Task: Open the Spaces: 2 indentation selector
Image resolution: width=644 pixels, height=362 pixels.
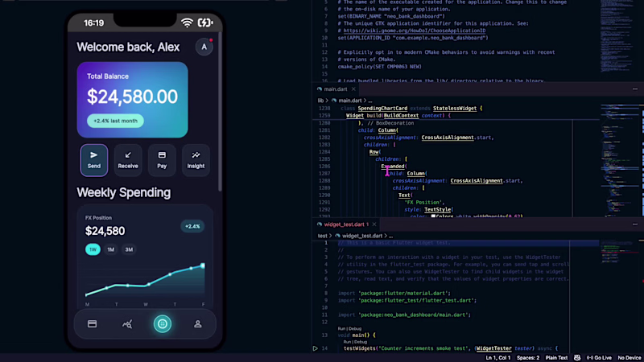Action: tap(528, 358)
